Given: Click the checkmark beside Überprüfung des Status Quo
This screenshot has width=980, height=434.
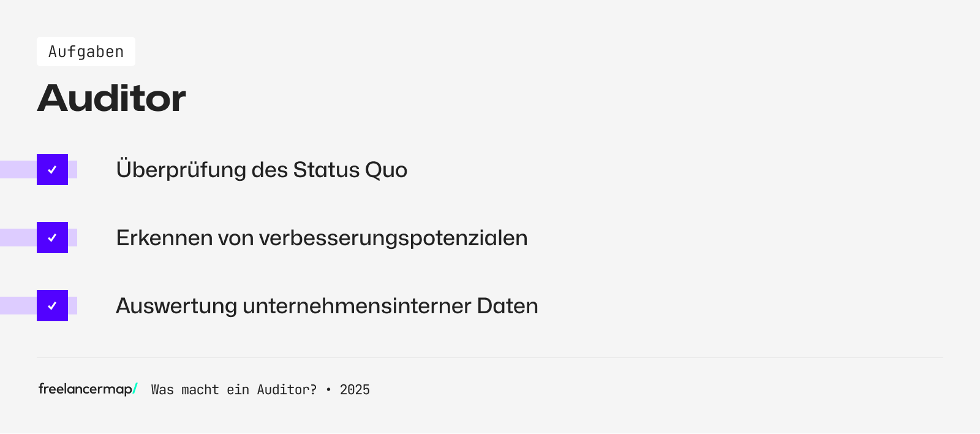Looking at the screenshot, I should 52,170.
